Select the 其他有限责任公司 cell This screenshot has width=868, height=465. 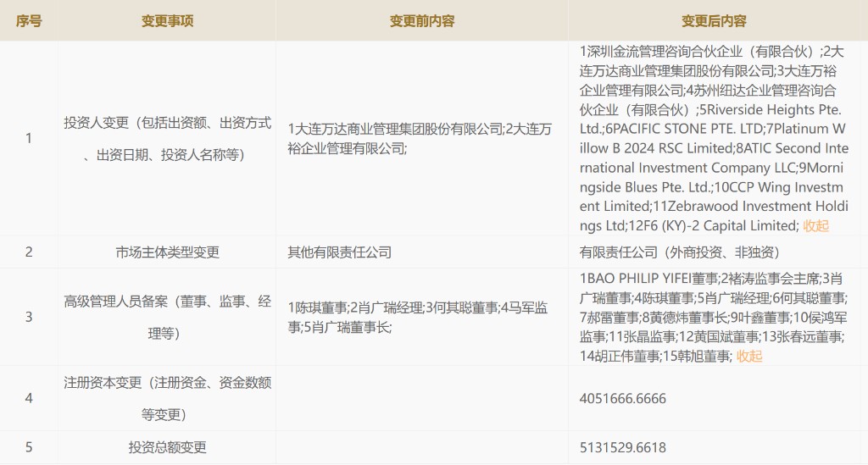click(422, 252)
